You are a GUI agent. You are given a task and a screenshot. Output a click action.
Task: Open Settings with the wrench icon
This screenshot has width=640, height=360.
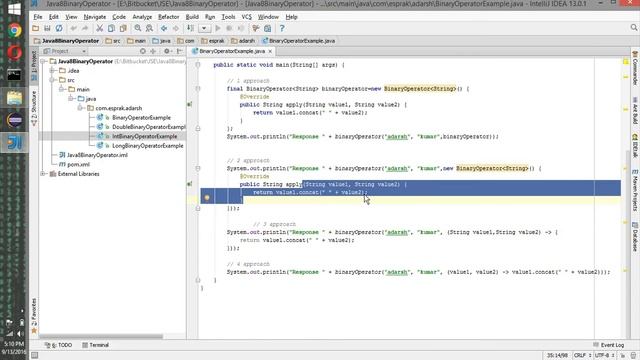pyautogui.click(x=256, y=29)
